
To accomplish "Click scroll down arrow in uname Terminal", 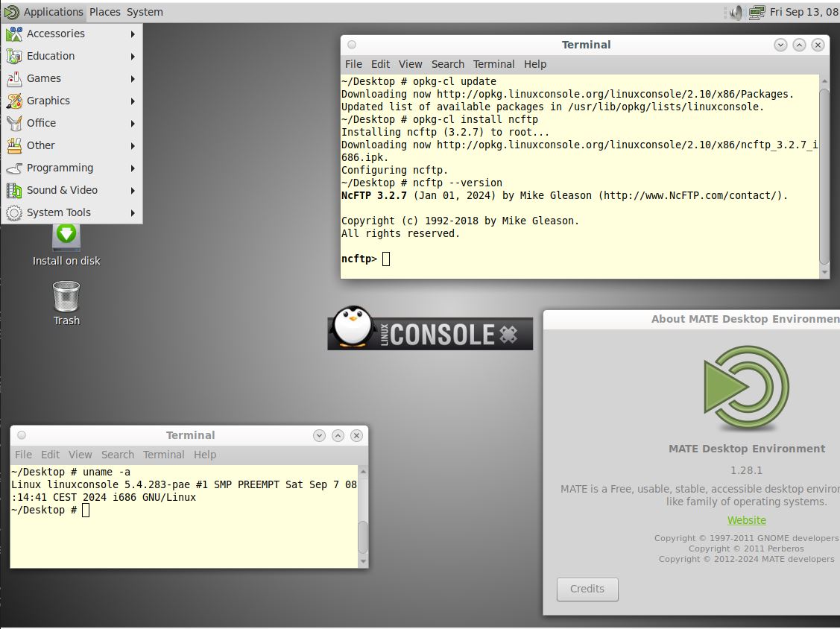I will [363, 561].
